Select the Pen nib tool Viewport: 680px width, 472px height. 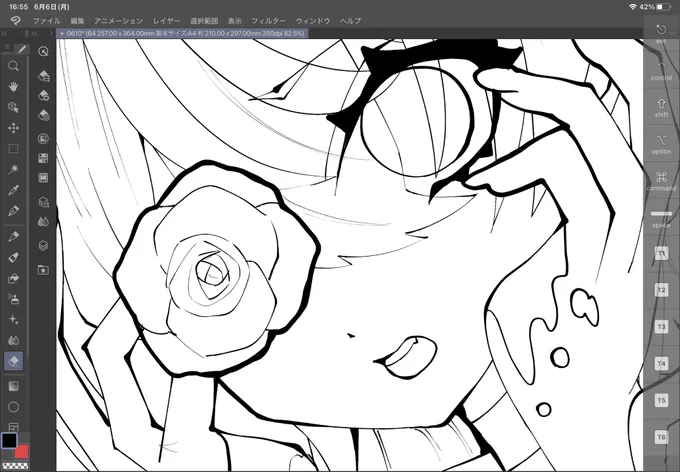pos(13,211)
